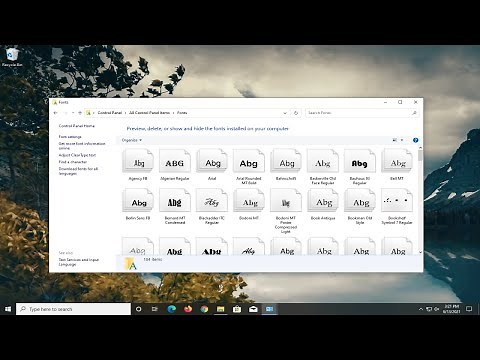The height and width of the screenshot is (360, 480).
Task: Open Task View on the taskbar
Action: [x=155, y=309]
